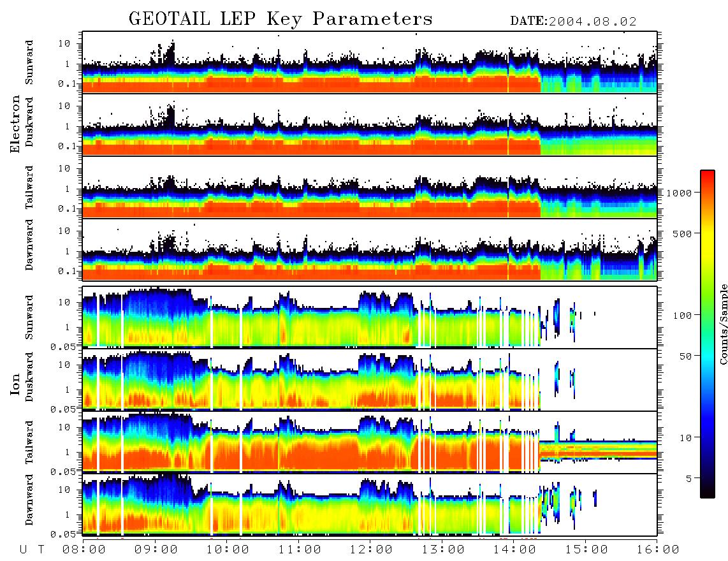Click the Electron Sunward spectrogram panel
This screenshot has height=561, width=728.
click(x=370, y=62)
